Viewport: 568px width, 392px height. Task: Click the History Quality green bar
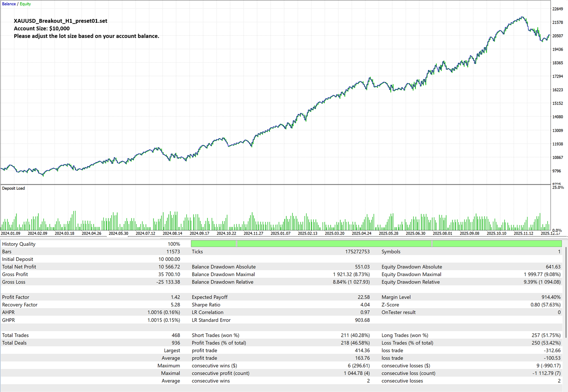[x=376, y=244]
